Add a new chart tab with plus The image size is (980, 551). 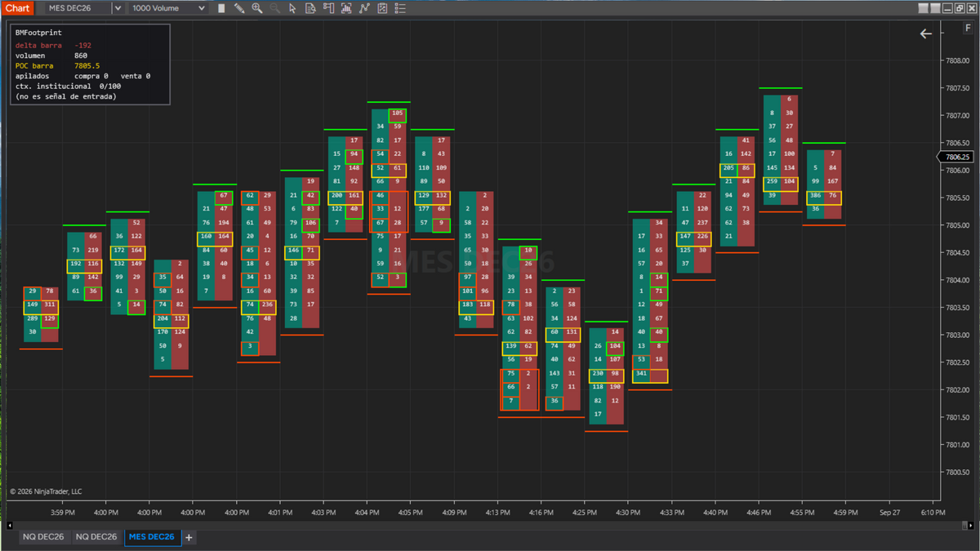point(189,537)
